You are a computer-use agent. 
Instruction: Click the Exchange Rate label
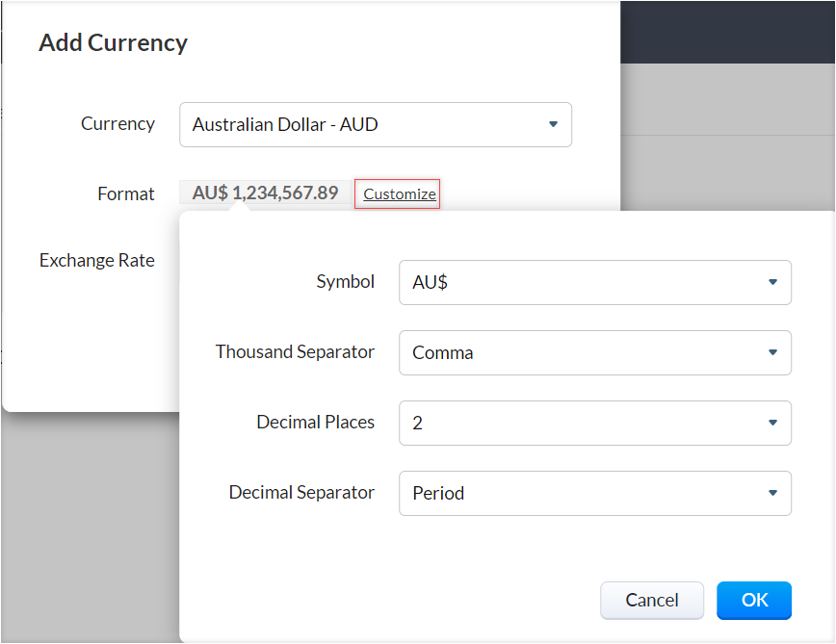[96, 260]
